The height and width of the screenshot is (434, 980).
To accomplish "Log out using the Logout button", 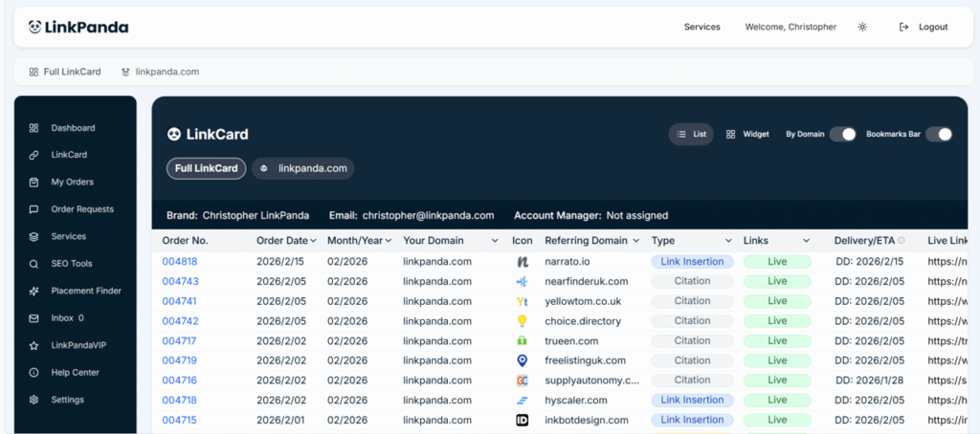I will point(924,27).
